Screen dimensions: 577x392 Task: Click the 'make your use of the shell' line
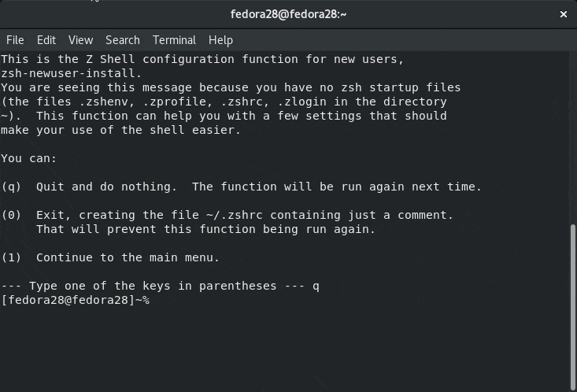click(x=120, y=130)
